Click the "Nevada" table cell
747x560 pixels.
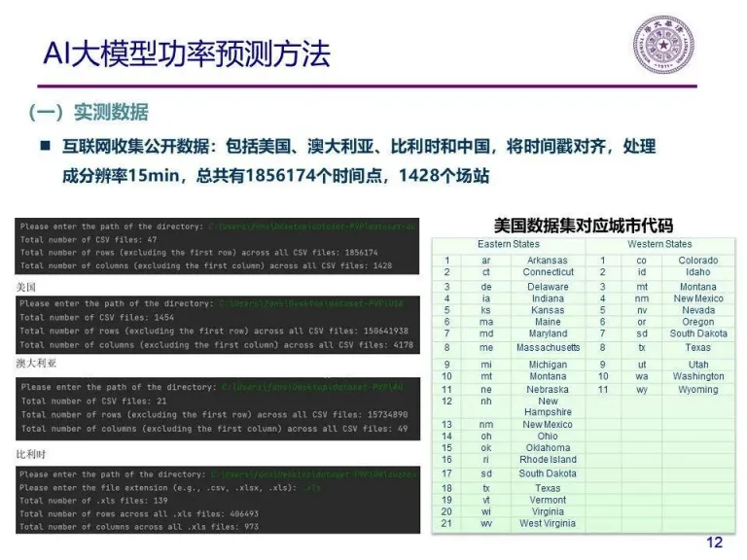coord(698,310)
